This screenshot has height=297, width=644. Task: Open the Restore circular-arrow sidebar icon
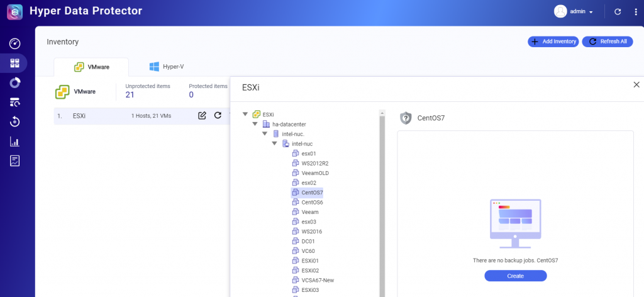point(15,122)
